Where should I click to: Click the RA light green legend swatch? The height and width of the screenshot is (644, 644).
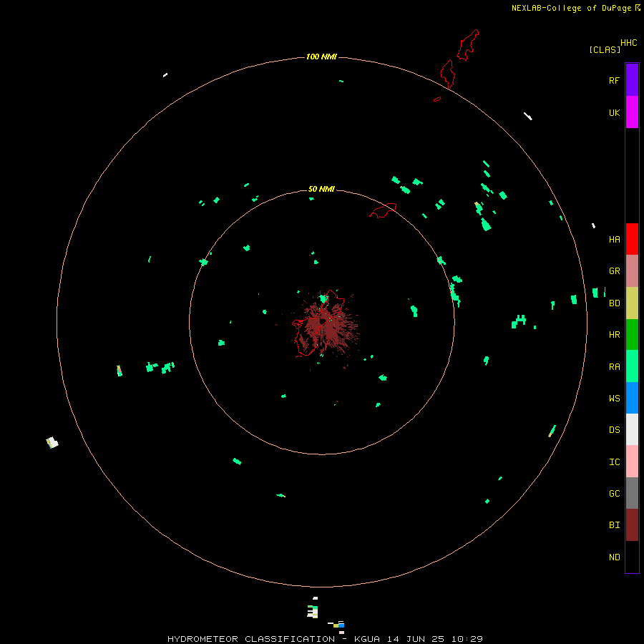click(632, 366)
